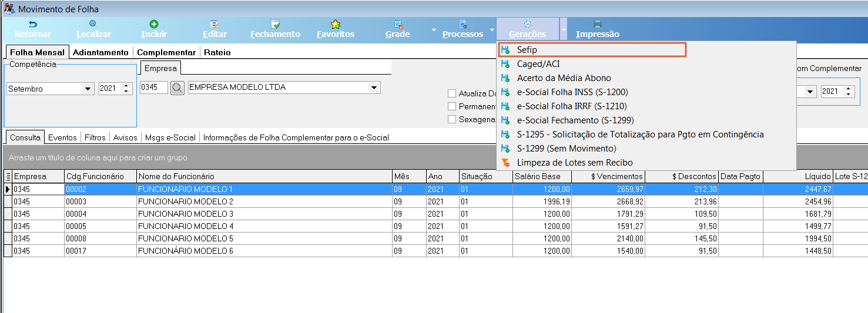Open the right-side month dropdown arrow

[811, 92]
